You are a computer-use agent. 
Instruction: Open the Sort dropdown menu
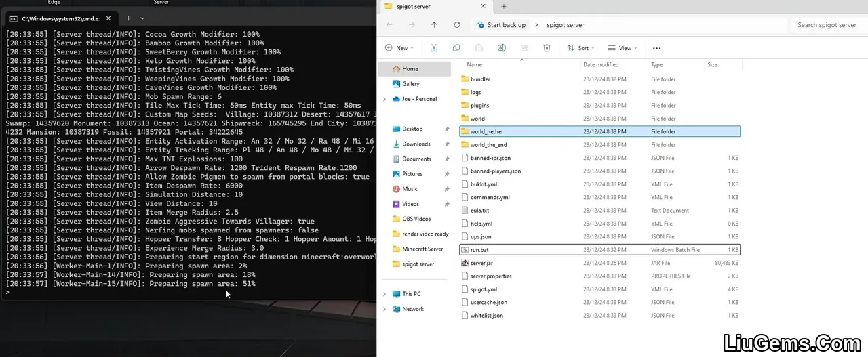[581, 48]
